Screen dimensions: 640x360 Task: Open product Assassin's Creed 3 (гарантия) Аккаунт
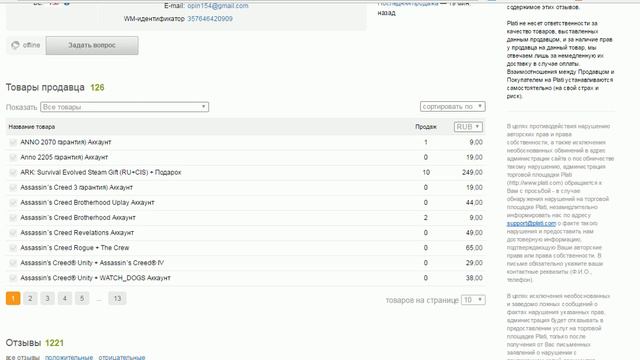[x=77, y=187]
